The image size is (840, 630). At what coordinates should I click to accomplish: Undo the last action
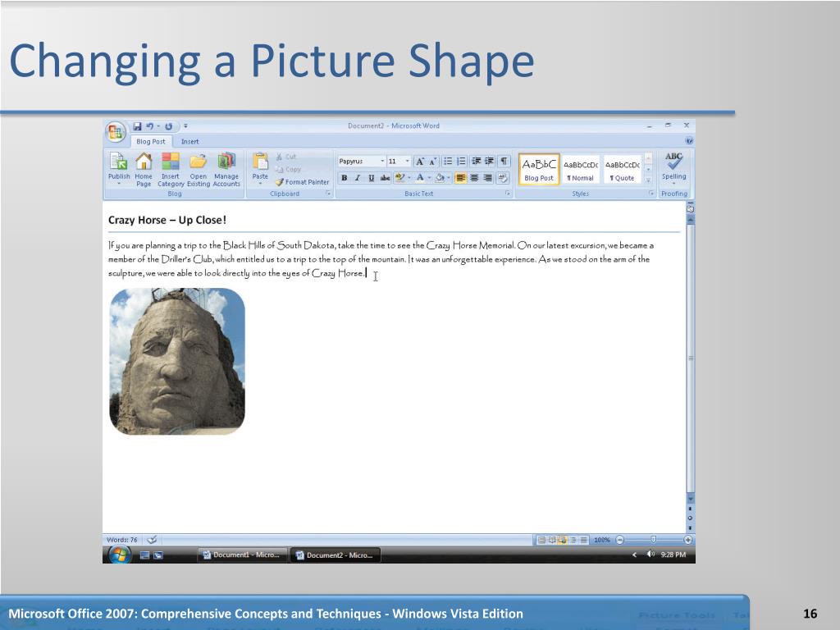click(149, 126)
